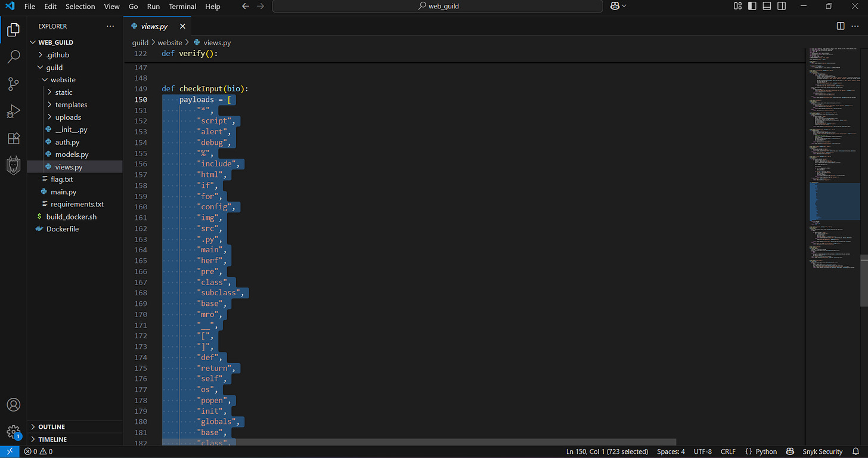Open the Extensions view
This screenshot has height=458, width=868.
coord(13,139)
